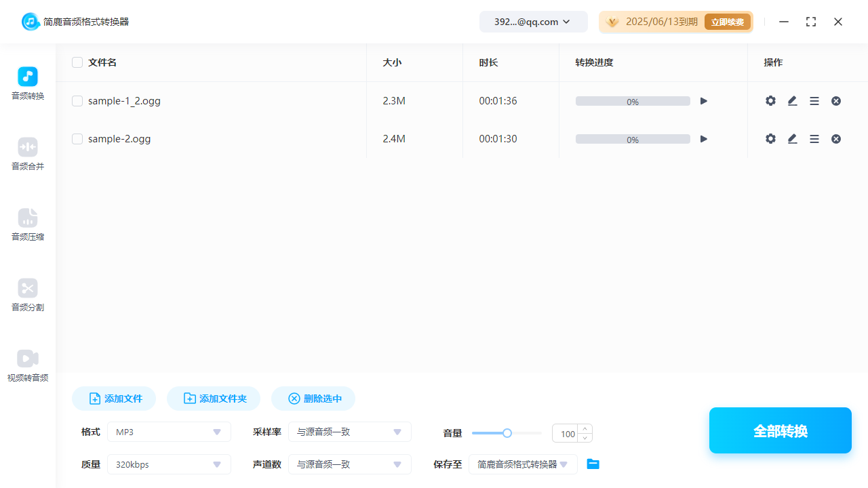The width and height of the screenshot is (868, 488).
Task: Select the 音频转换 sidebar tab
Action: pyautogui.click(x=27, y=84)
